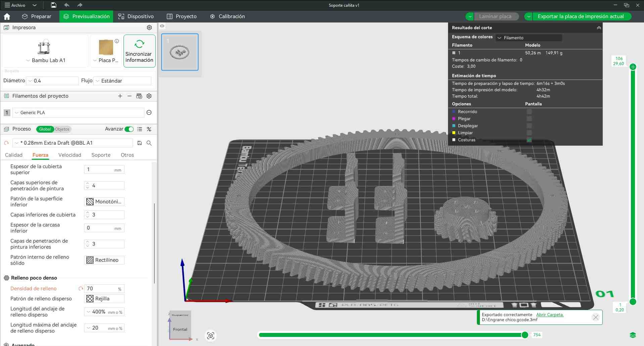Expand the Archivo dropdown arrow
Screen dimensions: 644x346
[35, 5]
